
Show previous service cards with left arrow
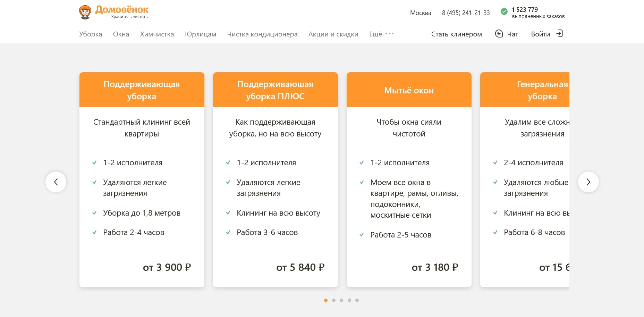[x=56, y=182]
